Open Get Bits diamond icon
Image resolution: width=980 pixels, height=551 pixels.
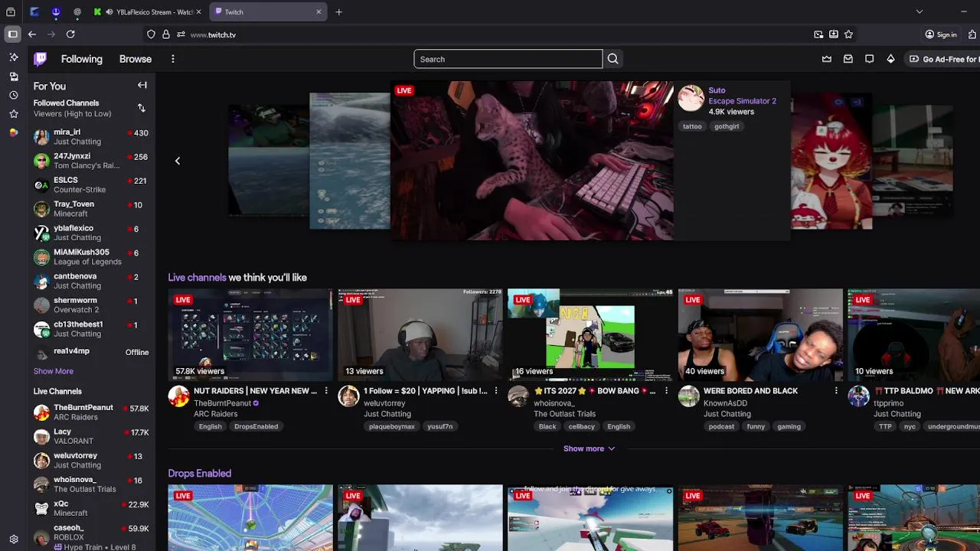[890, 59]
